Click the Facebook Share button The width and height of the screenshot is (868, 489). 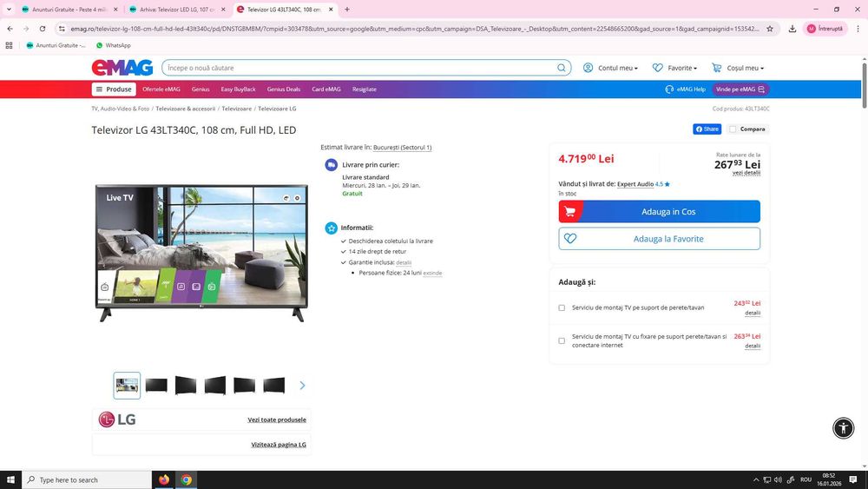[707, 129]
